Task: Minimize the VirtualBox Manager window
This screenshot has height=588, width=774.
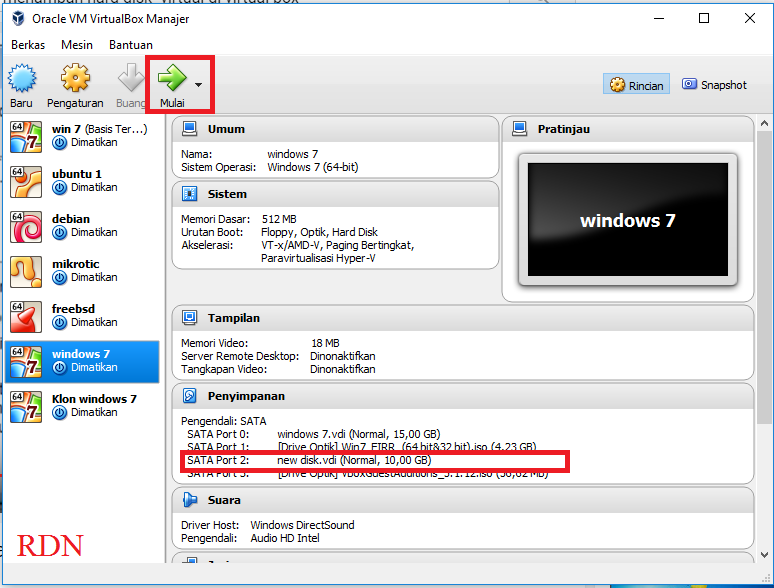Action: tap(658, 18)
